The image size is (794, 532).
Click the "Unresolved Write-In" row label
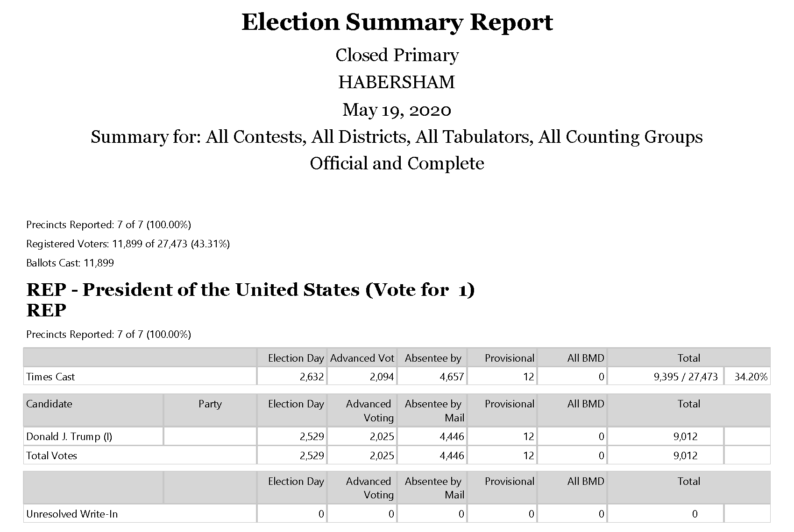[x=72, y=514]
